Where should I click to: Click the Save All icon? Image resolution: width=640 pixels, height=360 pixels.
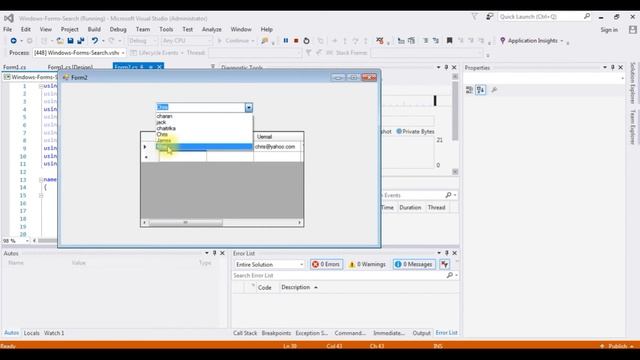(x=81, y=40)
